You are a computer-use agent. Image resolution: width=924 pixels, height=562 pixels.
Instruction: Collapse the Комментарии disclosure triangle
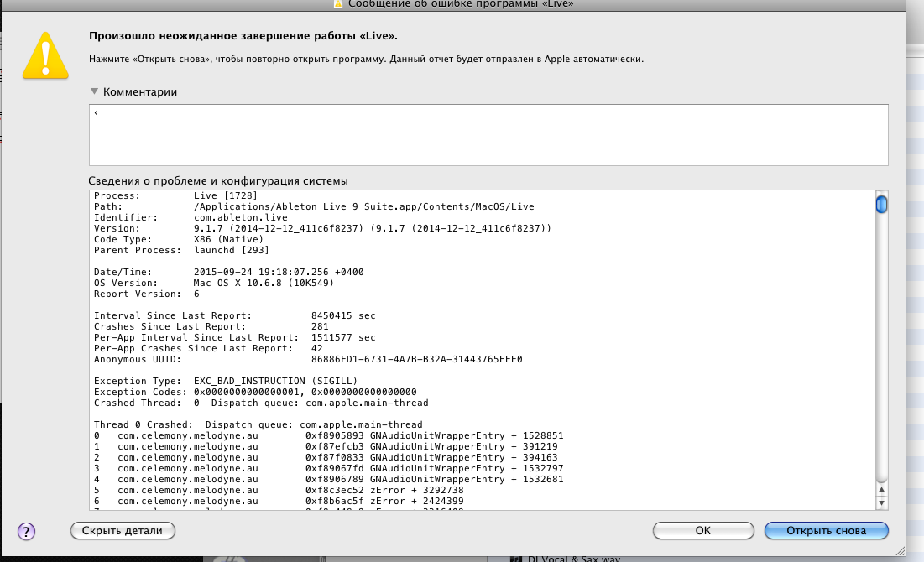[94, 91]
